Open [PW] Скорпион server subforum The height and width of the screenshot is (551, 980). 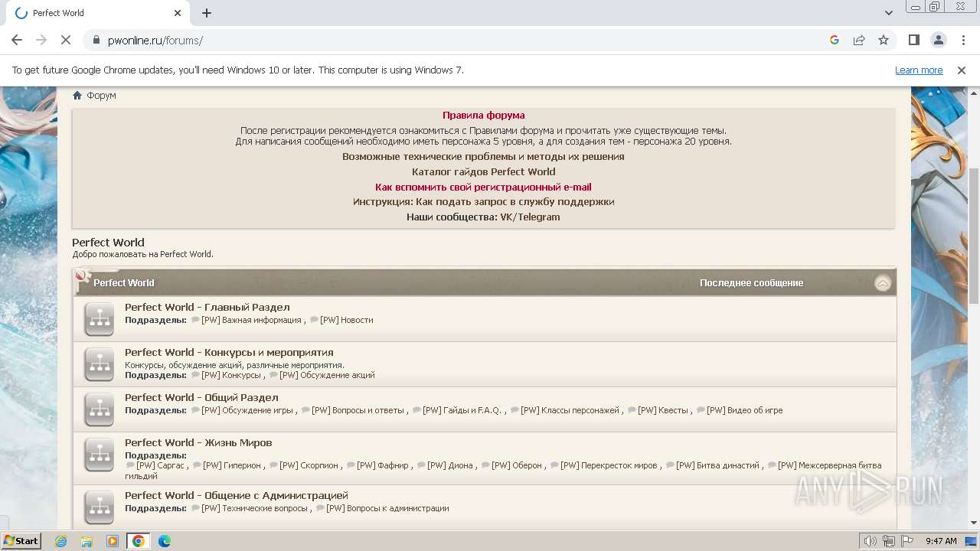[x=309, y=465]
